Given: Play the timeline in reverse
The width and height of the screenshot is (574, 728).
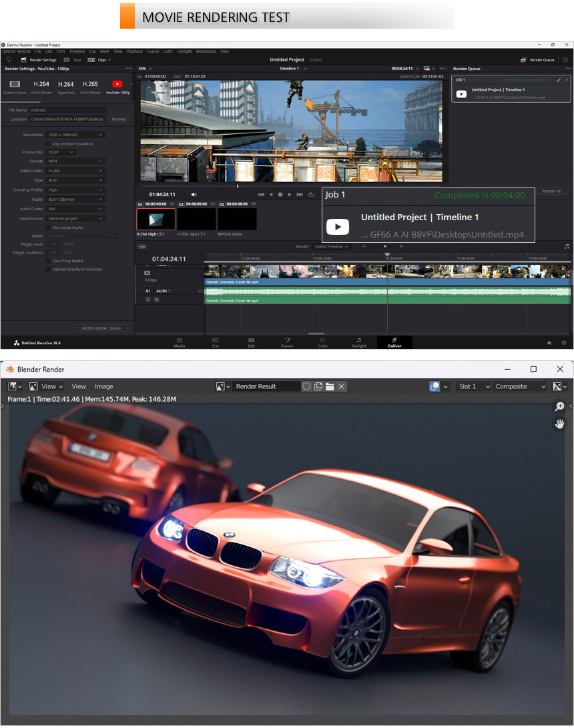Looking at the screenshot, I should (x=271, y=195).
